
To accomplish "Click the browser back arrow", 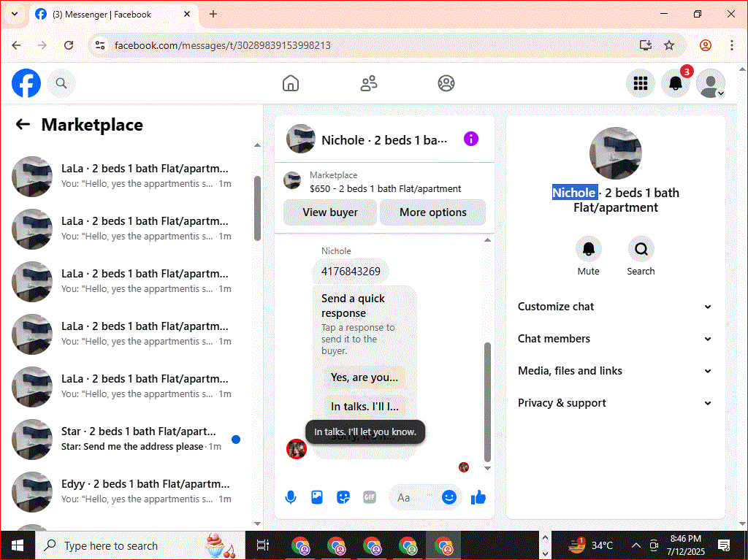I will coord(16,45).
